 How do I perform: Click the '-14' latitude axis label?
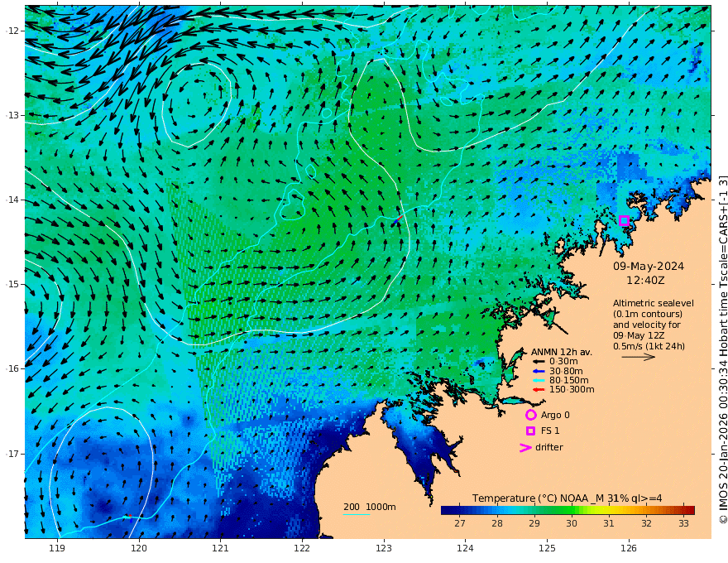coord(12,200)
